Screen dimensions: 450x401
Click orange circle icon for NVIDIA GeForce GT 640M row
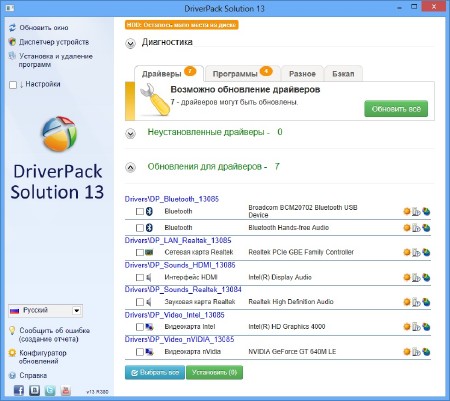[x=407, y=352]
